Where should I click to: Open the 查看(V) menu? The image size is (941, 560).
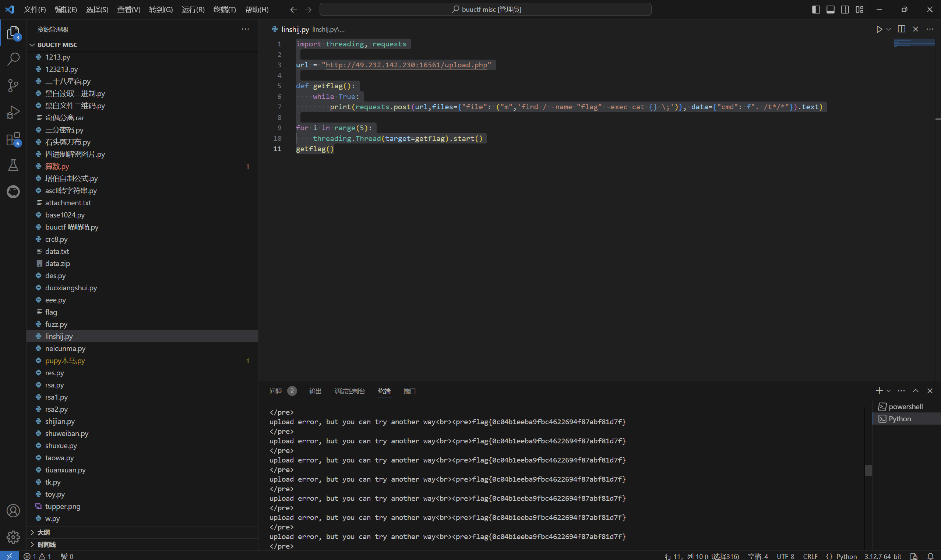(129, 10)
